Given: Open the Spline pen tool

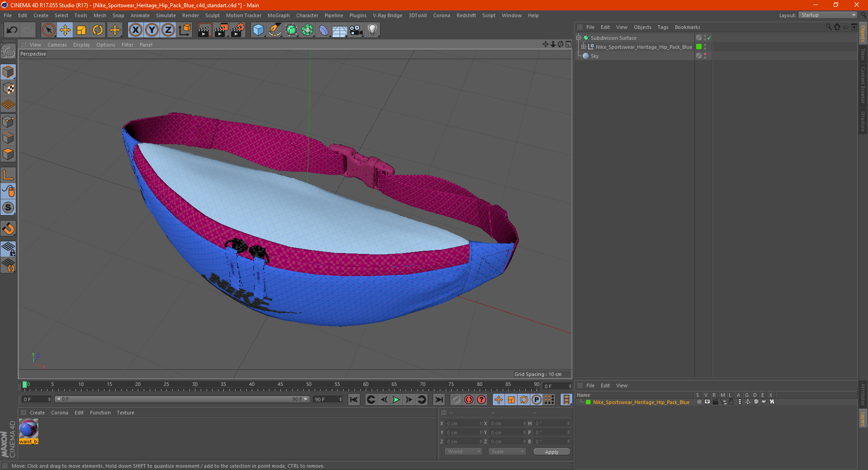Looking at the screenshot, I should [274, 30].
